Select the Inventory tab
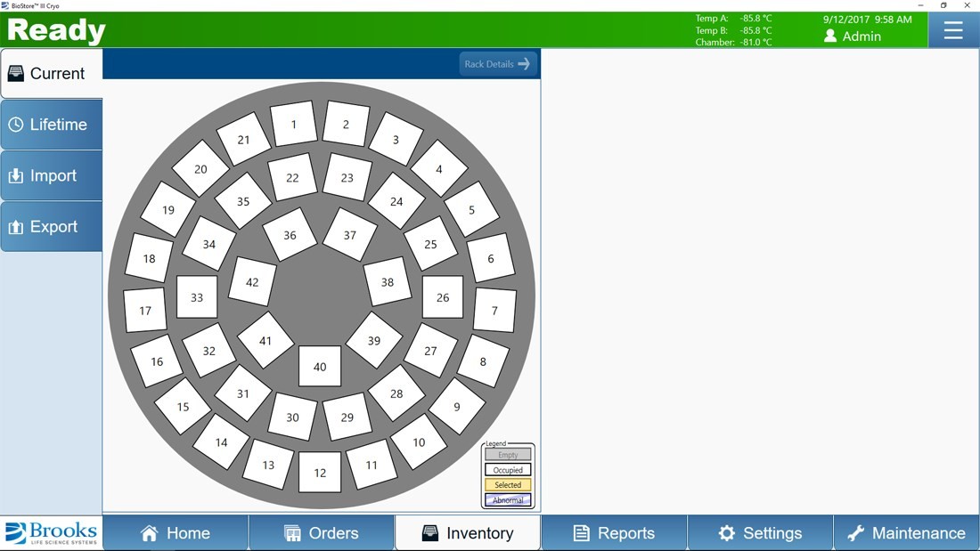Image resolution: width=980 pixels, height=551 pixels. point(467,533)
